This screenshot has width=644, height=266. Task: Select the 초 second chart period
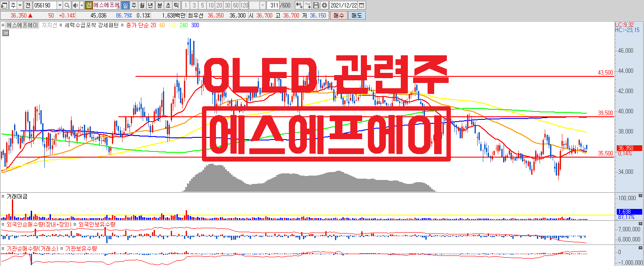click(x=168, y=5)
